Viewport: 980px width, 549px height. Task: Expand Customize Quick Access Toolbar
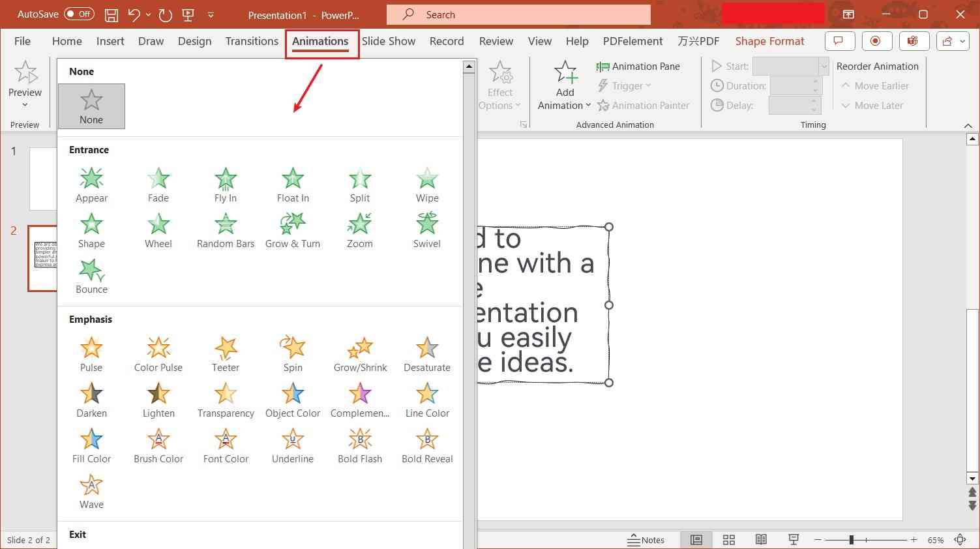pyautogui.click(x=211, y=14)
